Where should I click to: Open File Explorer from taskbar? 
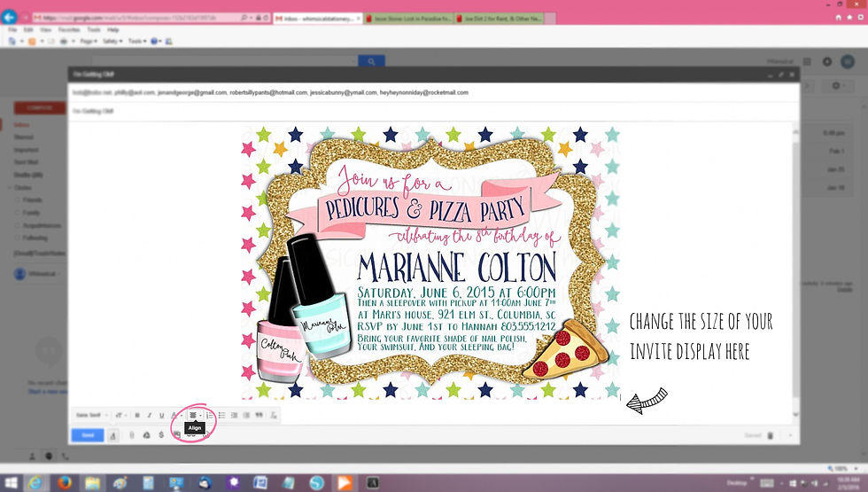click(92, 483)
